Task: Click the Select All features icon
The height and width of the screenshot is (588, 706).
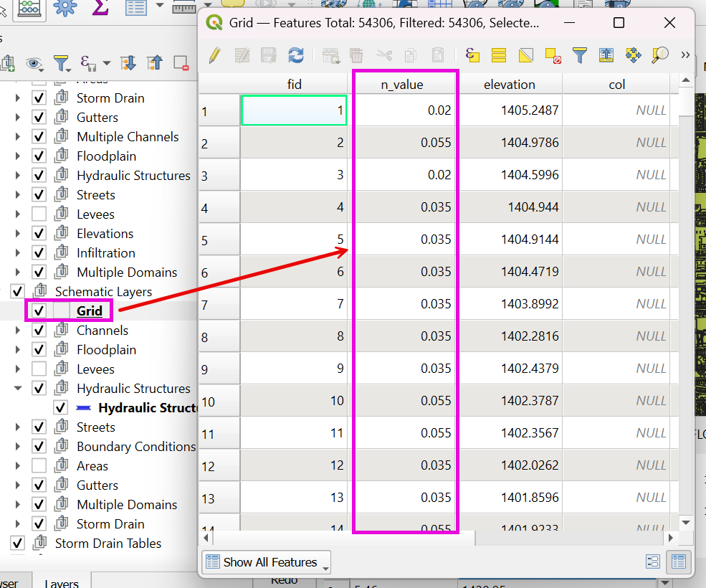Action: 499,55
